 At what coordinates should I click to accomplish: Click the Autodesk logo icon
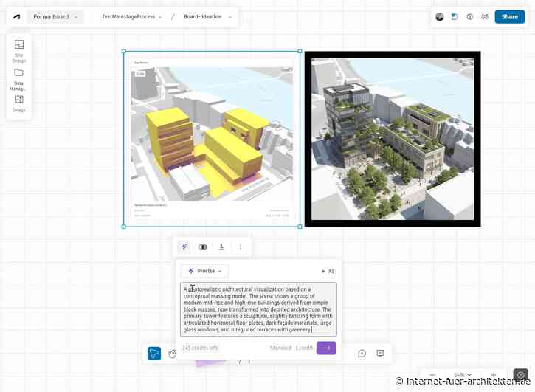17,16
